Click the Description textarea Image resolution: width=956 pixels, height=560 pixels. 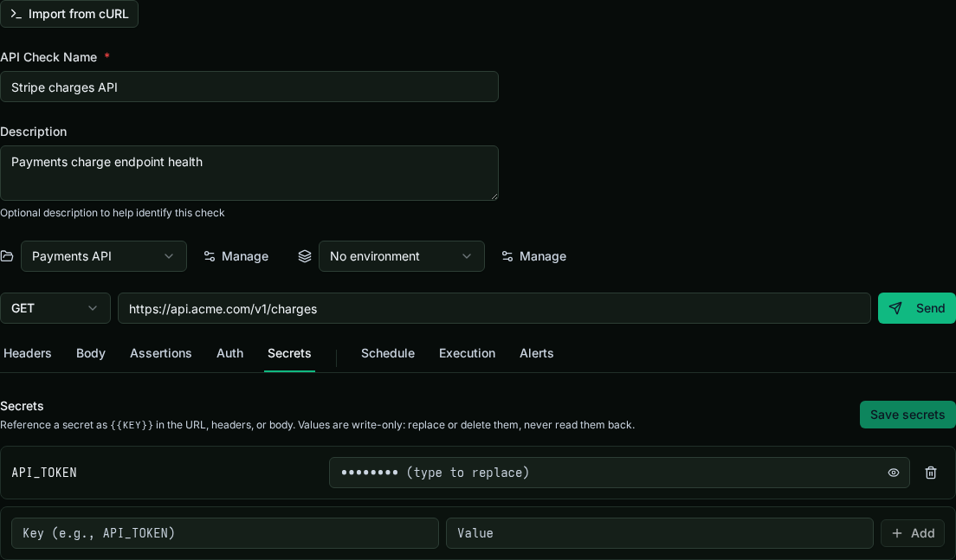pos(249,173)
